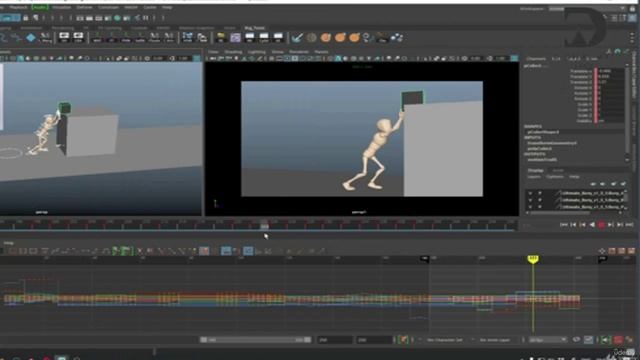The height and width of the screenshot is (360, 640).
Task: Click the brush with blue checkmark shelf icon
Action: click(297, 38)
